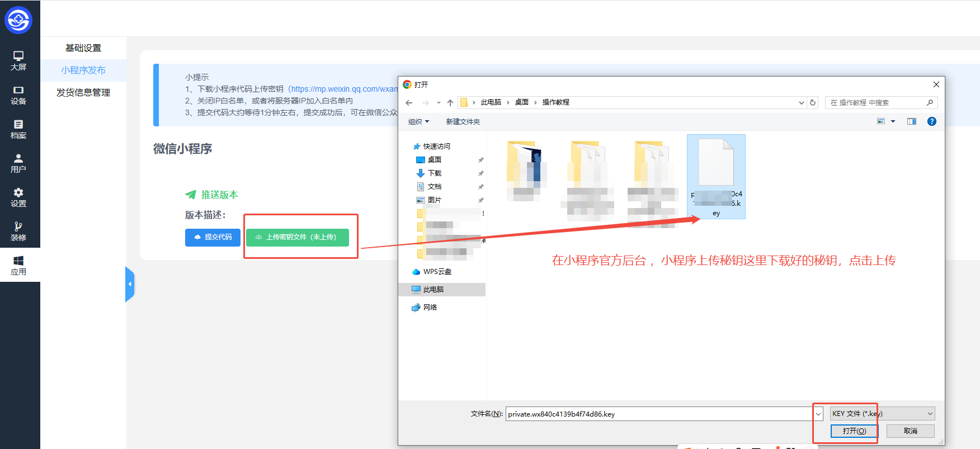Image resolution: width=980 pixels, height=449 pixels.
Task: Go back in the file dialog
Action: tap(409, 103)
